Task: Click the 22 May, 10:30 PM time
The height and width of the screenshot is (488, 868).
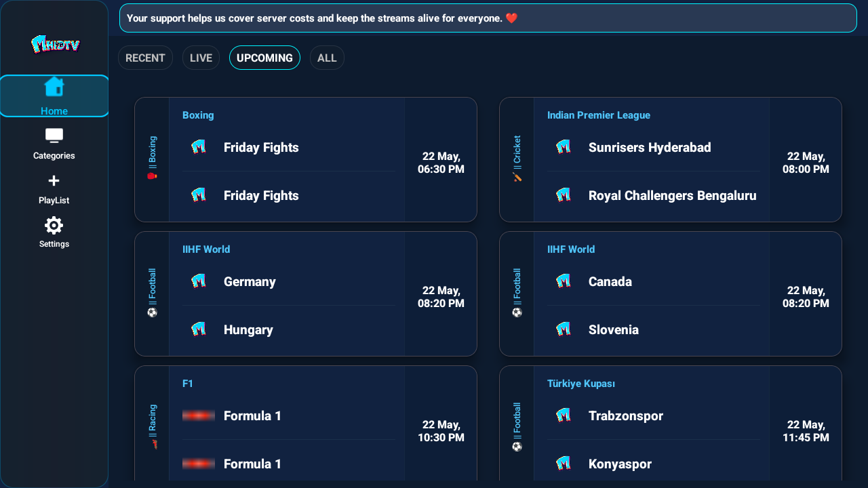Action: [441, 431]
